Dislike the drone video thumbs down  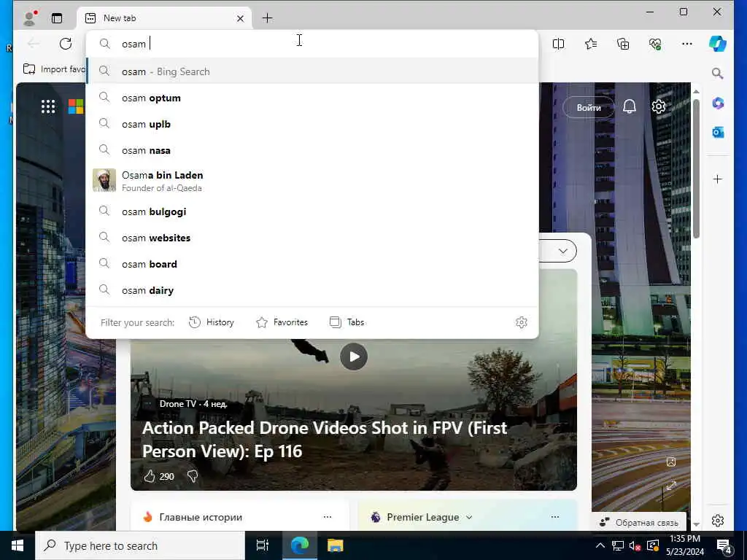coord(193,476)
